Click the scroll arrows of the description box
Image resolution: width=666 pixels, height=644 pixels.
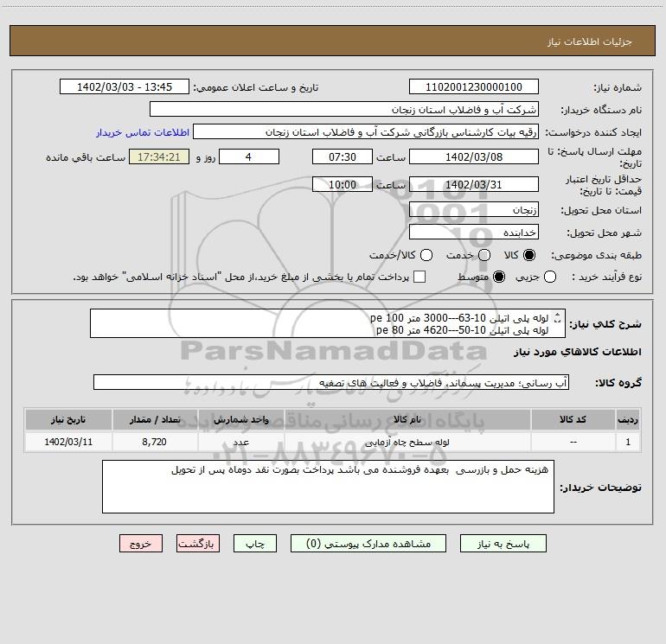pyautogui.click(x=558, y=317)
